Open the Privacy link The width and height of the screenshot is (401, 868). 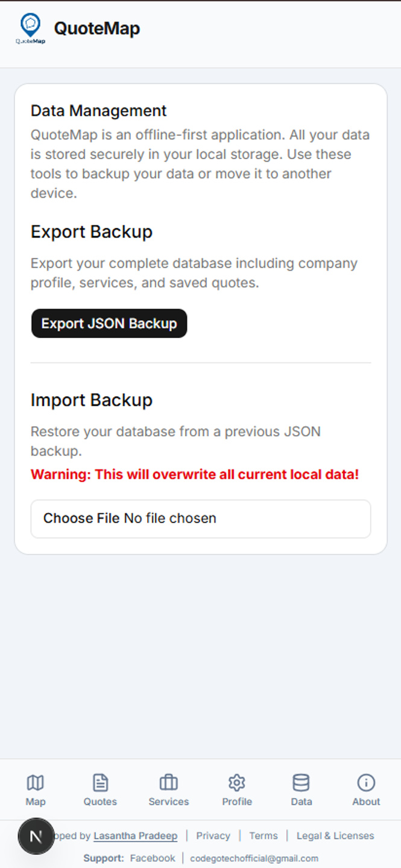pos(213,835)
